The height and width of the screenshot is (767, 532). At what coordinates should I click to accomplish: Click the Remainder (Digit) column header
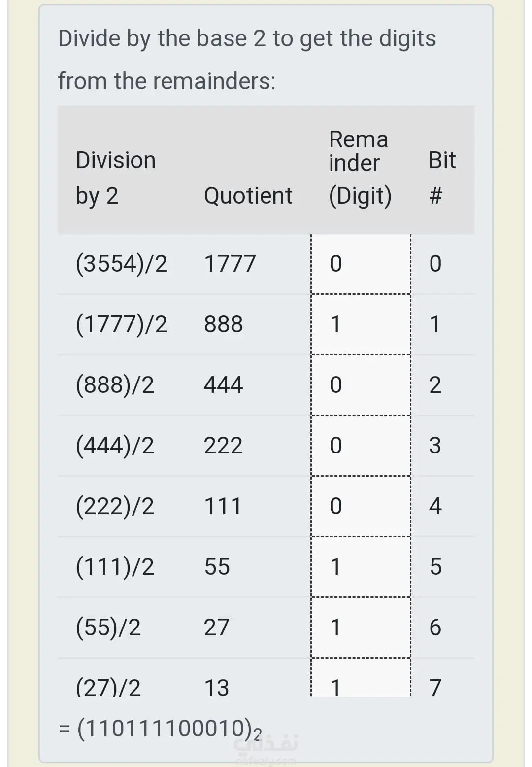[360, 169]
